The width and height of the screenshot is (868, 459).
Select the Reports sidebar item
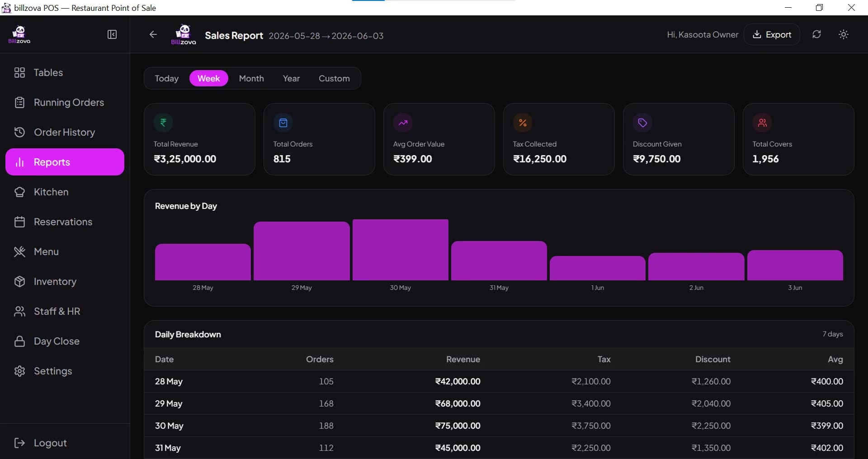click(65, 162)
